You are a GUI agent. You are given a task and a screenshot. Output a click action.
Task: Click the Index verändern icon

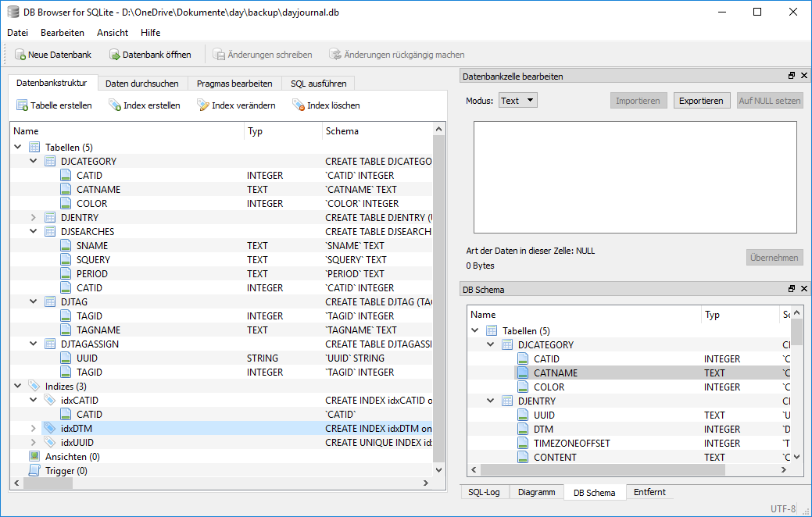tap(203, 105)
